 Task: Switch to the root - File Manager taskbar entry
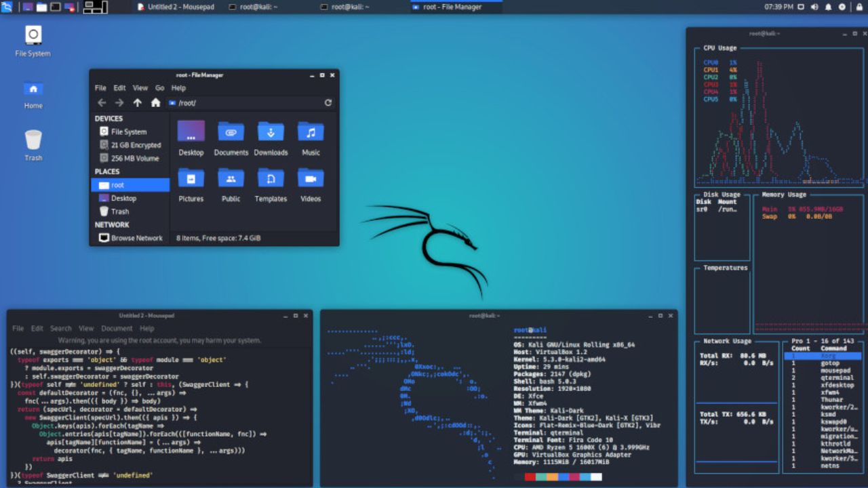tap(456, 7)
